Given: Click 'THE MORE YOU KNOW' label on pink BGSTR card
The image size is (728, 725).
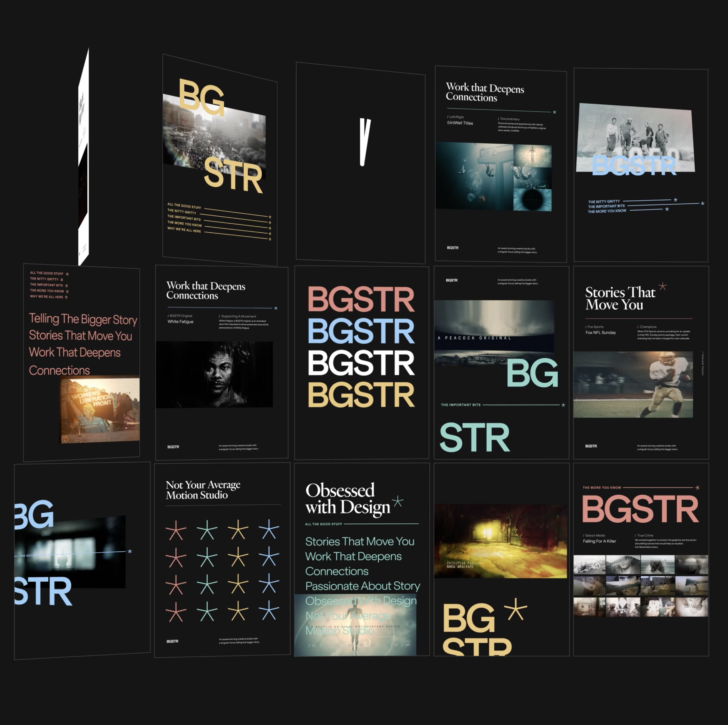Looking at the screenshot, I should 602,488.
